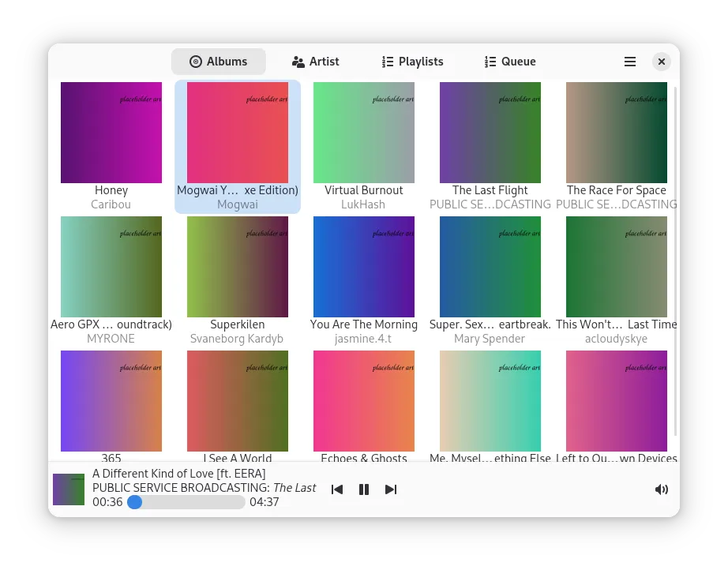This screenshot has height=570, width=728.
Task: Skip to the previous track
Action: (337, 489)
